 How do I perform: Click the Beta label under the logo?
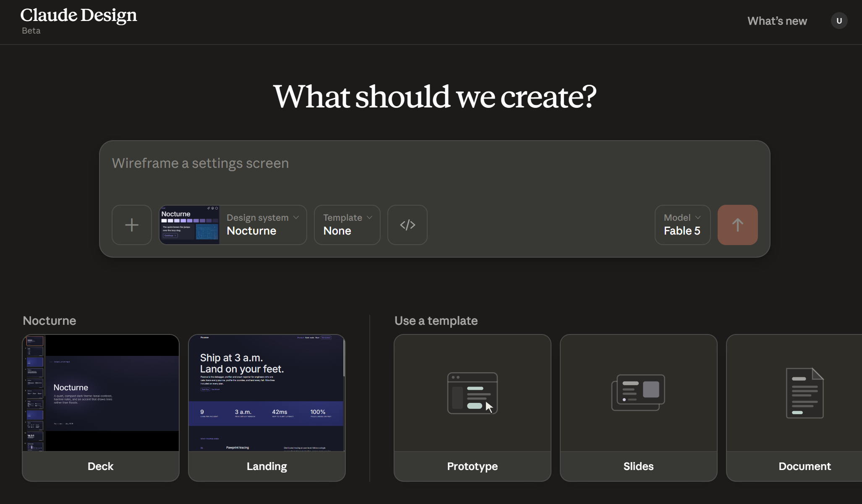[31, 31]
